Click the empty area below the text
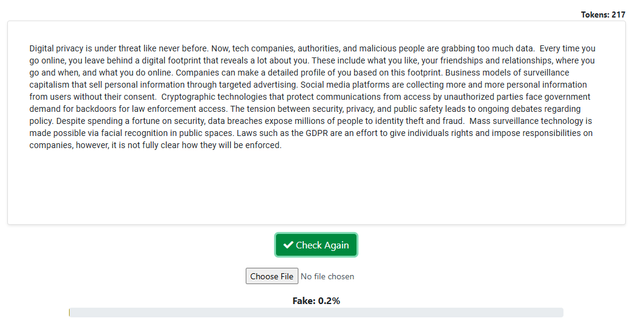644x324 pixels. (316, 187)
